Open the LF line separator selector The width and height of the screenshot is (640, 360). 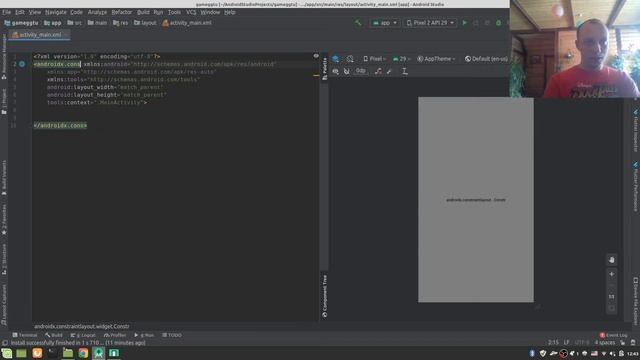coord(566,342)
